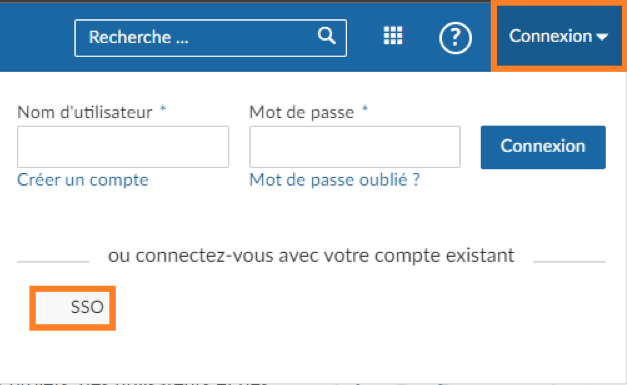Select the Nom d'utilisateur label
Viewport: 627px width, 385px height.
pyautogui.click(x=85, y=112)
